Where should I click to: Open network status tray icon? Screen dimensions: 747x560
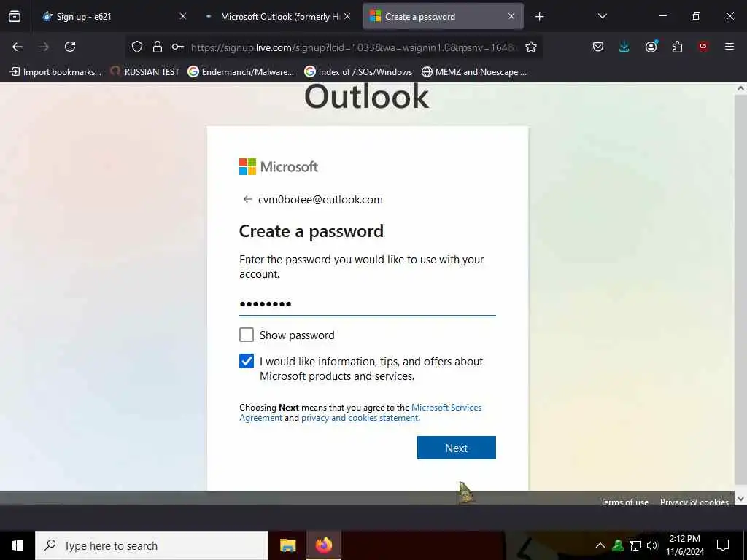635,545
